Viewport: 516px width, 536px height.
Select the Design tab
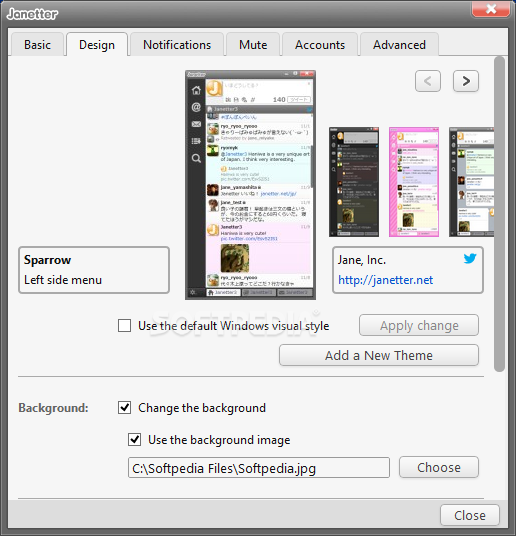pos(97,45)
